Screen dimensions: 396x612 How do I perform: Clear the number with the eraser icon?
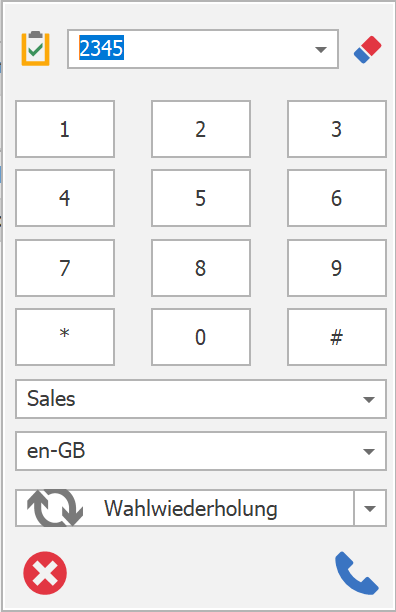(x=368, y=49)
